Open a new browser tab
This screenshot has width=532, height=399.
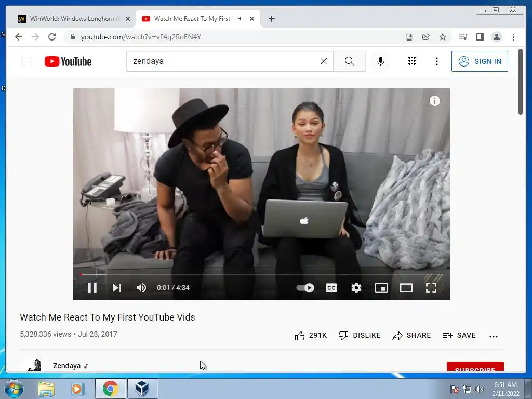271,19
